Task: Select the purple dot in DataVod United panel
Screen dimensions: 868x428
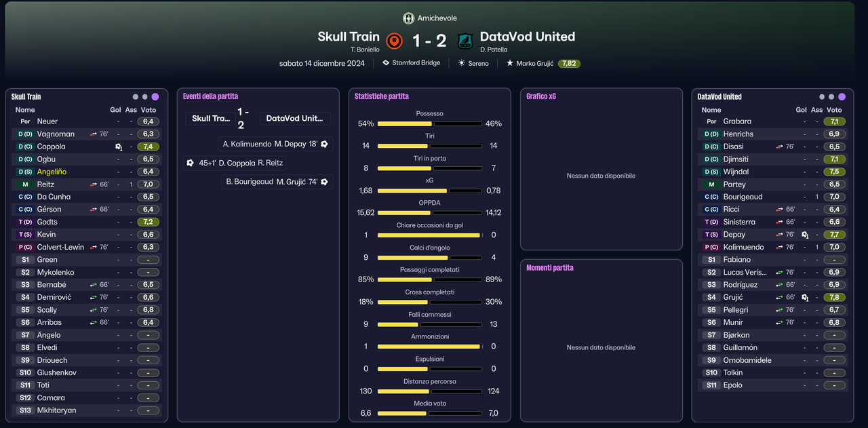Action: click(842, 97)
